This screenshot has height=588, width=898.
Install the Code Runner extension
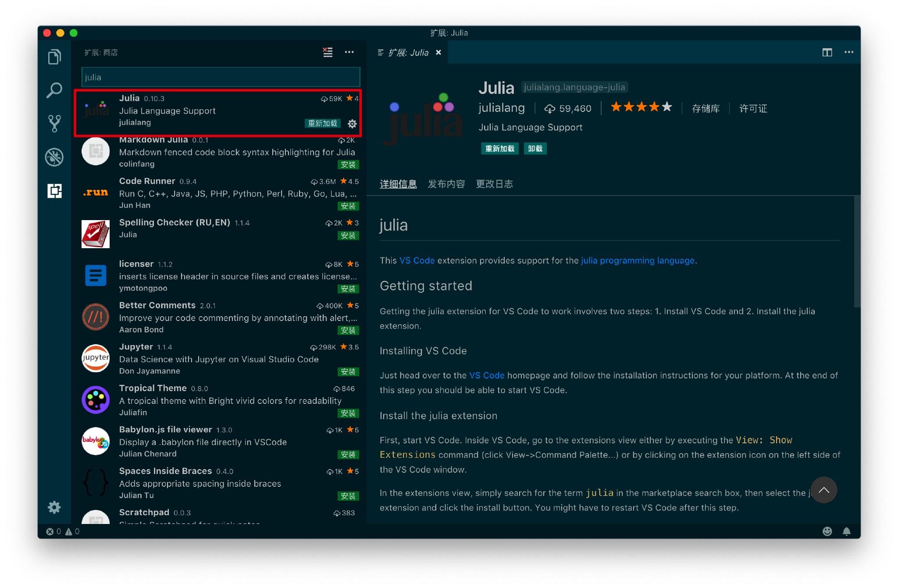pyautogui.click(x=348, y=206)
